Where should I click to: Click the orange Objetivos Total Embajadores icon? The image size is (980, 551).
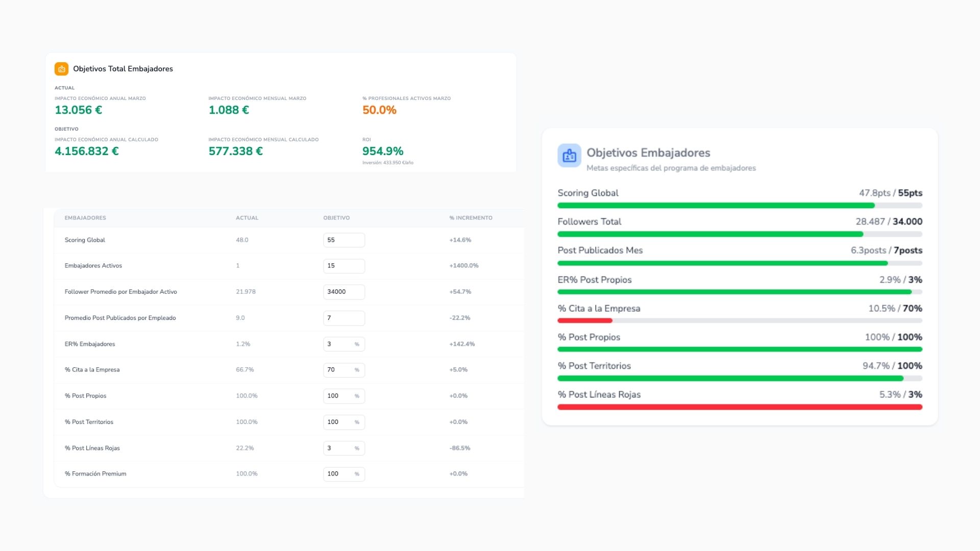point(61,69)
